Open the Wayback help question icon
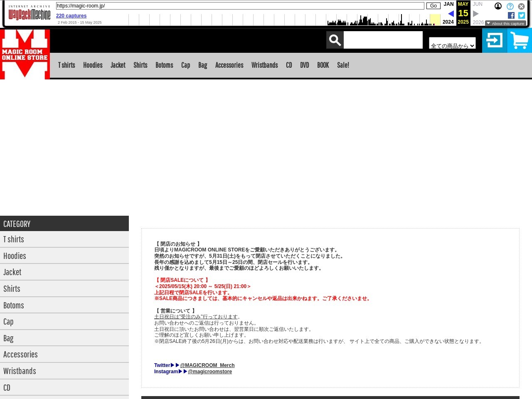The image size is (532, 399). (x=510, y=6)
